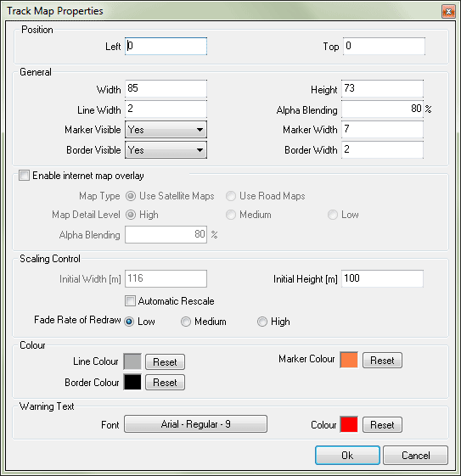Confirm settings with the Ok button
The width and height of the screenshot is (461, 476).
tap(347, 456)
